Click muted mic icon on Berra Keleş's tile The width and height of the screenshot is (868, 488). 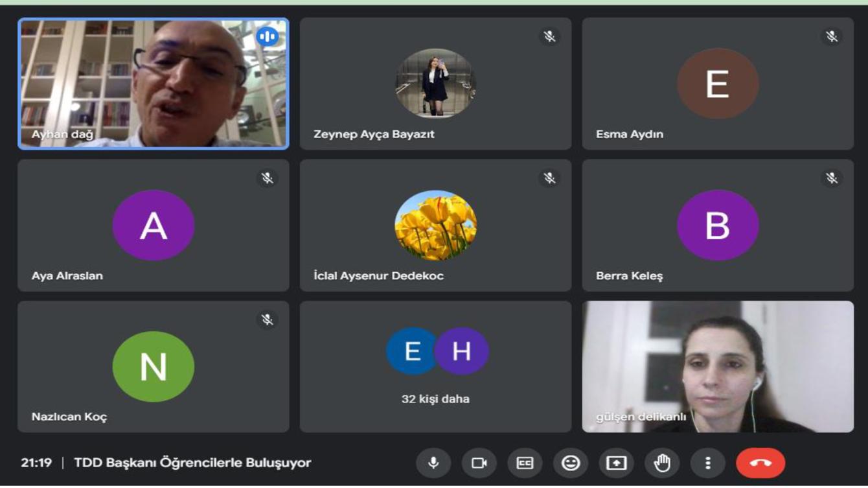pyautogui.click(x=832, y=178)
